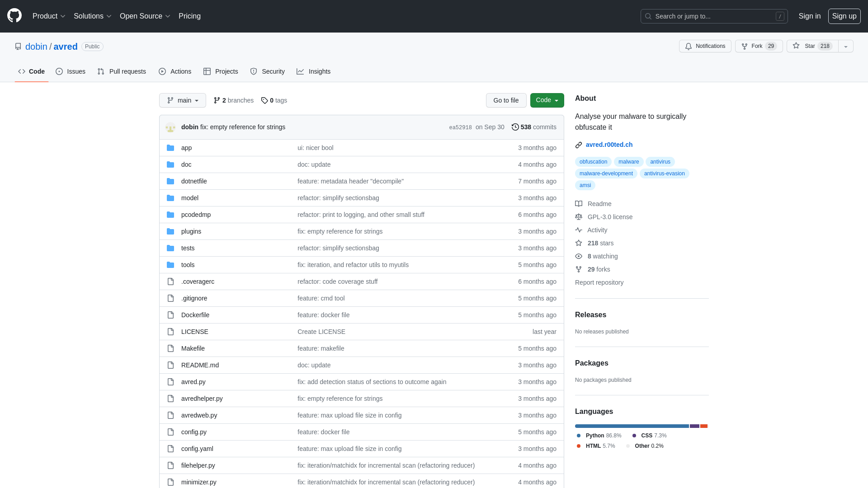Viewport: 868px width, 488px height.
Task: Switch to the Security tab
Action: (x=267, y=71)
